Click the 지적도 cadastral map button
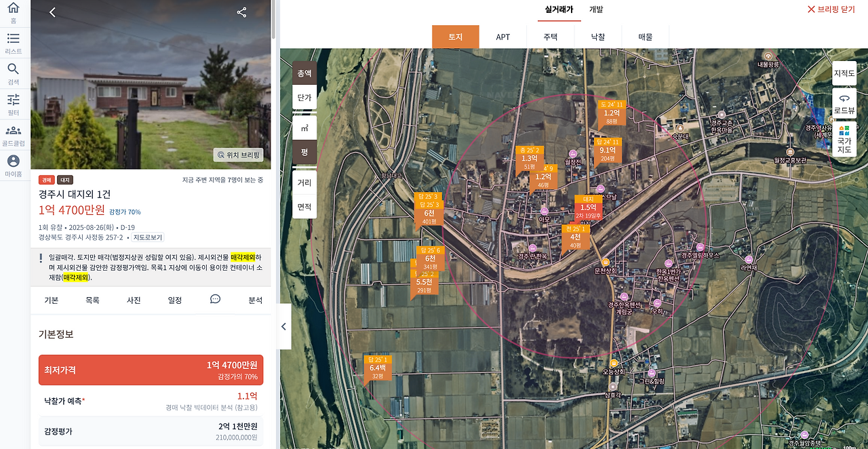Image resolution: width=868 pixels, height=449 pixels. (844, 73)
